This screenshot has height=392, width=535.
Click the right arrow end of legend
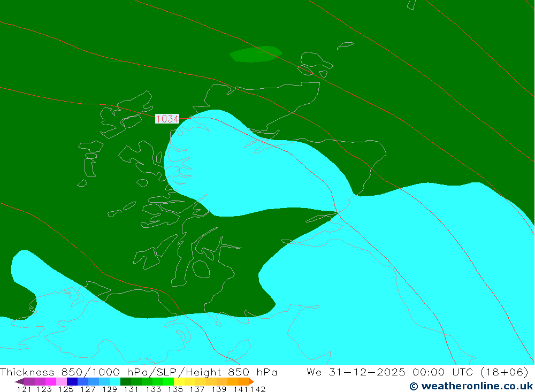[x=251, y=381]
